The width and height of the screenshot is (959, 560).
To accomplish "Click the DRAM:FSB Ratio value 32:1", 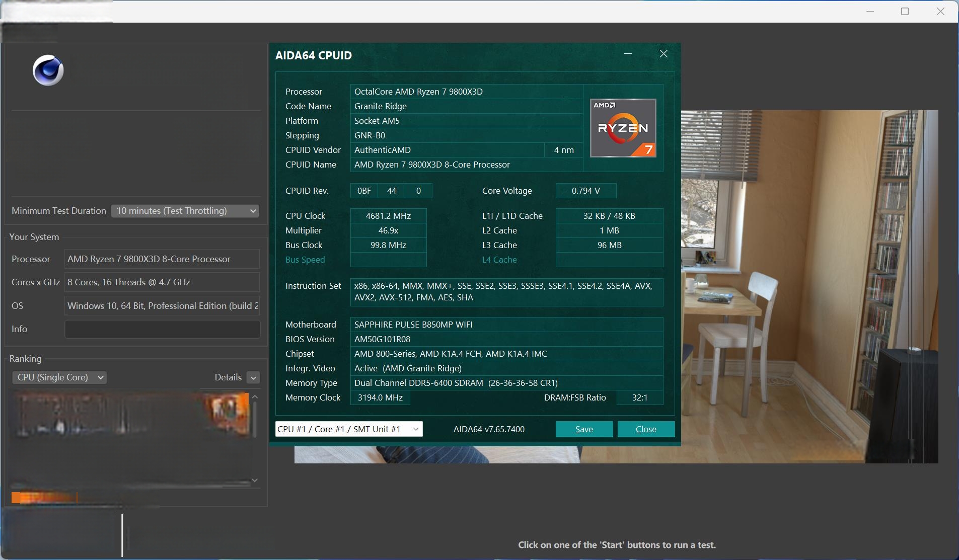I will tap(640, 397).
